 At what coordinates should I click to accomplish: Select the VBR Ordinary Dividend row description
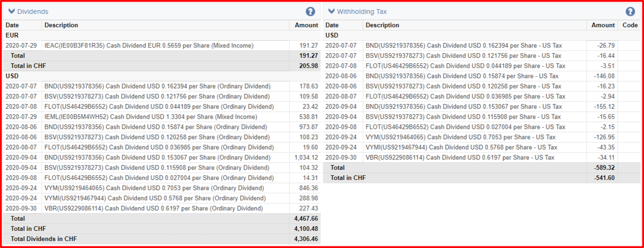click(x=155, y=208)
